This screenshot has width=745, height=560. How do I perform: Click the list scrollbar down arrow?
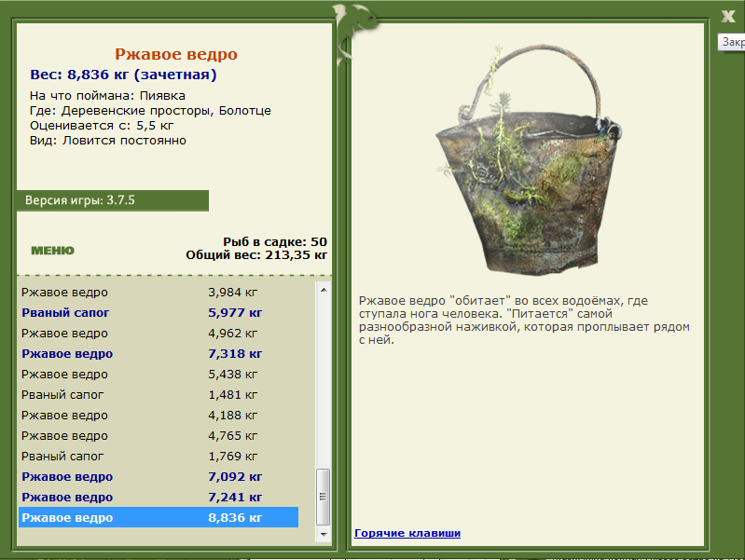click(324, 534)
